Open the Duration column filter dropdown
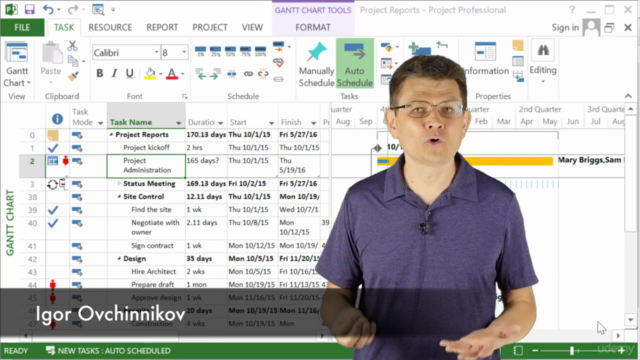Viewport: 640px width, 360px height. [220, 123]
